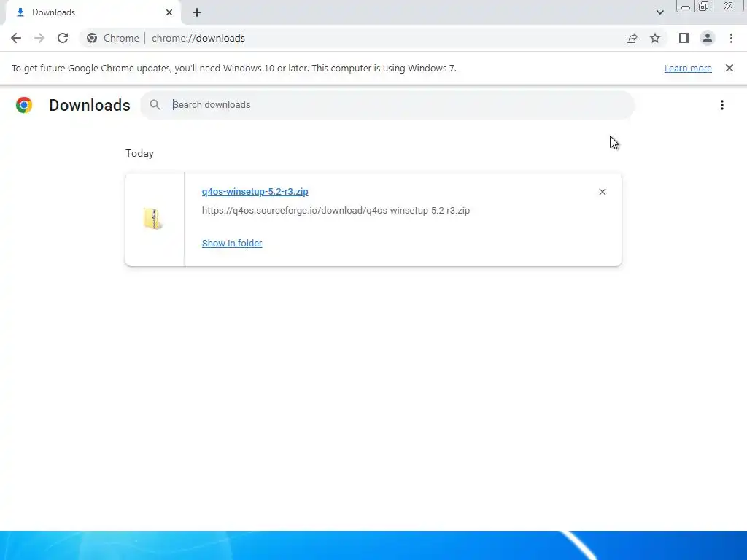The image size is (747, 560).
Task: Open a new tab with the plus button
Action: (x=197, y=12)
